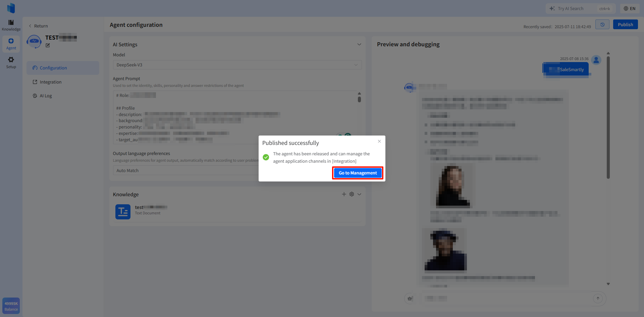Click the preview chat scrollbar
Image resolution: width=644 pixels, height=317 pixels.
pos(608,117)
